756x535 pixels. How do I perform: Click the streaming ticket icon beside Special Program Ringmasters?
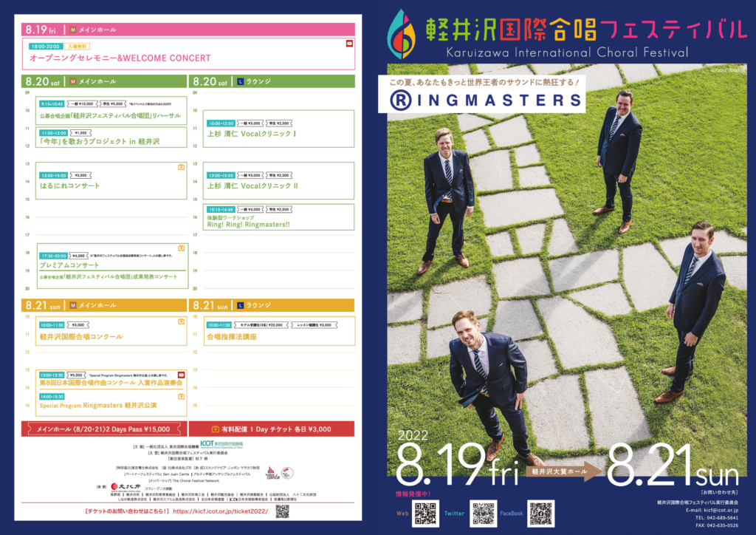coord(182,397)
